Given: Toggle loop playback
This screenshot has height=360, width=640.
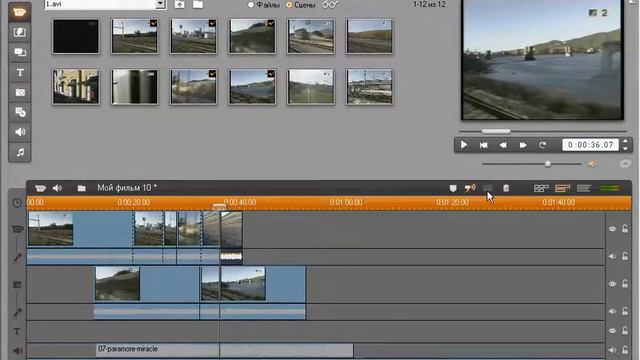Looking at the screenshot, I should 542,145.
